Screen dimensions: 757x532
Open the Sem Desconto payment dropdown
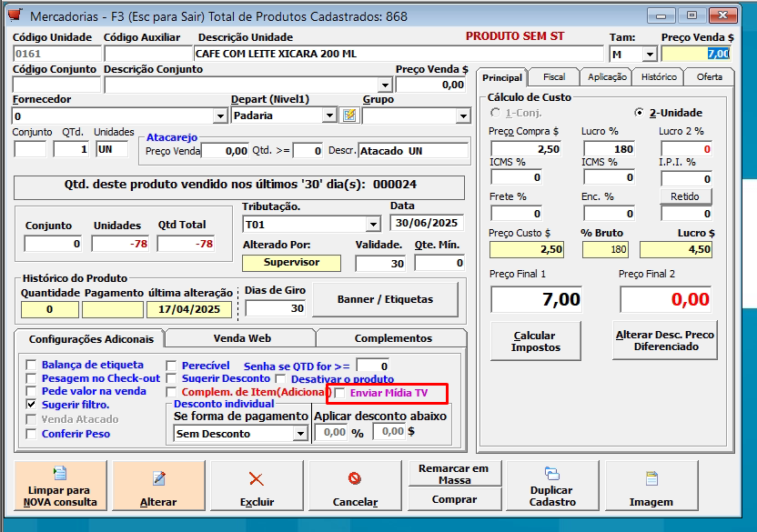[299, 434]
